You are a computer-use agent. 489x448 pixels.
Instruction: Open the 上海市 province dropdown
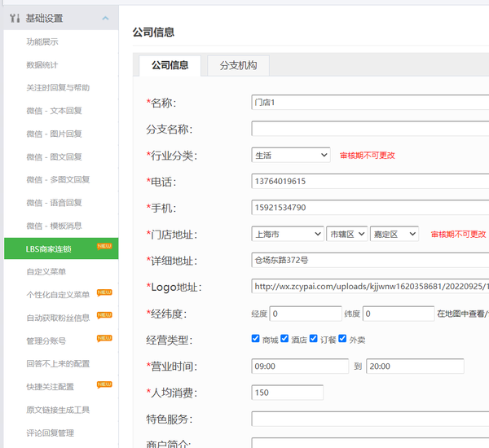[287, 234]
